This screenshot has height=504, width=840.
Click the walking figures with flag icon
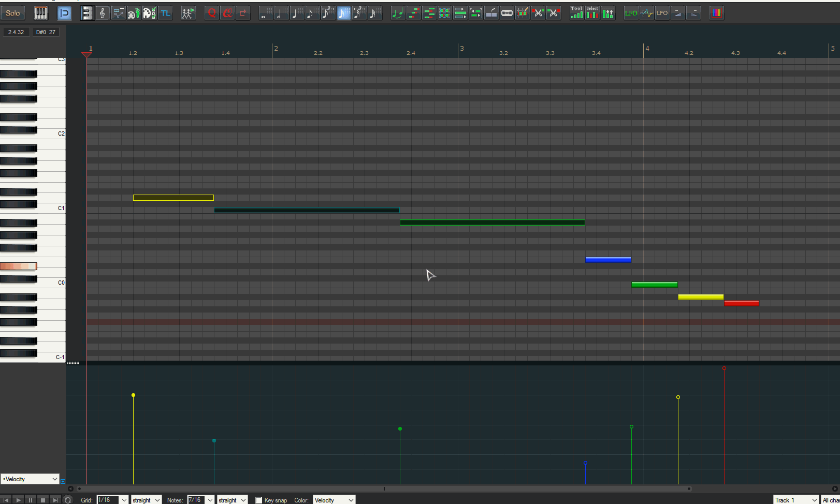point(188,13)
